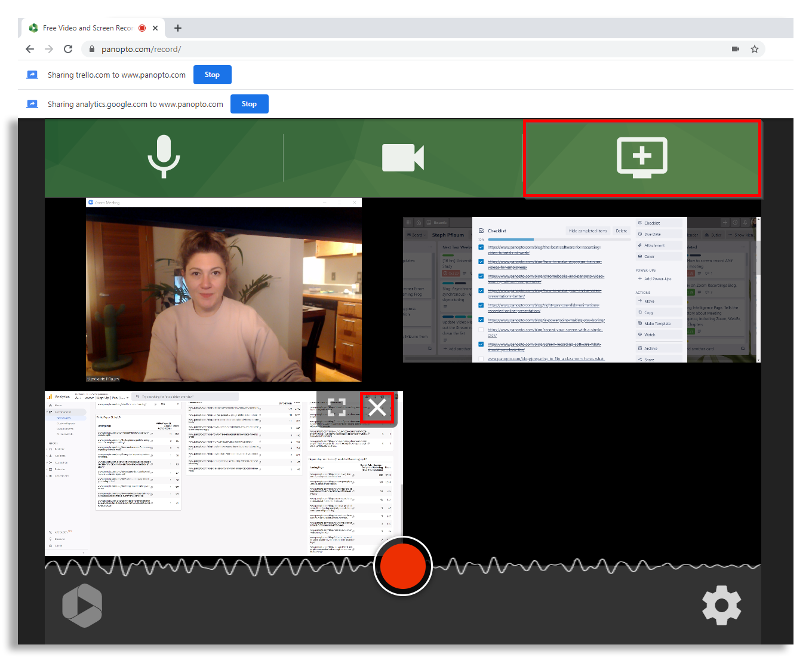
Task: Select the video camera source icon
Action: [x=402, y=158]
